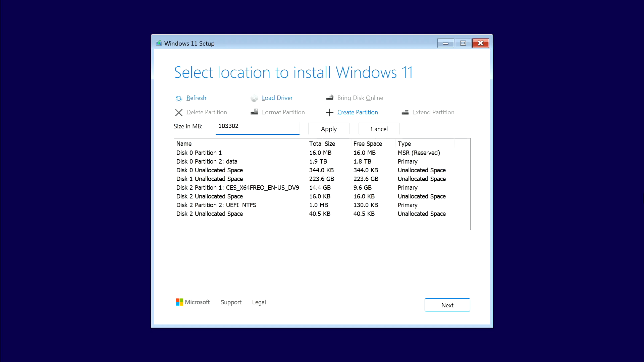This screenshot has height=362, width=644.
Task: Open the Refresh link
Action: [196, 98]
